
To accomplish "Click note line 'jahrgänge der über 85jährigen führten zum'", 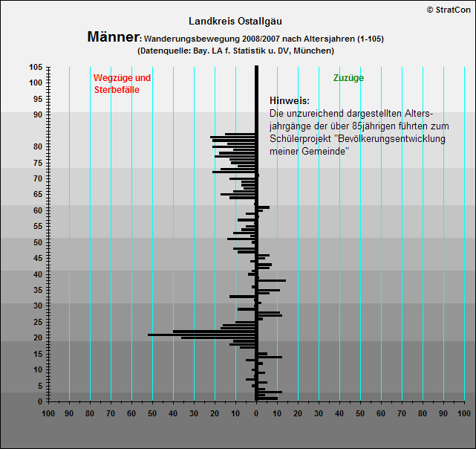I will tap(359, 126).
